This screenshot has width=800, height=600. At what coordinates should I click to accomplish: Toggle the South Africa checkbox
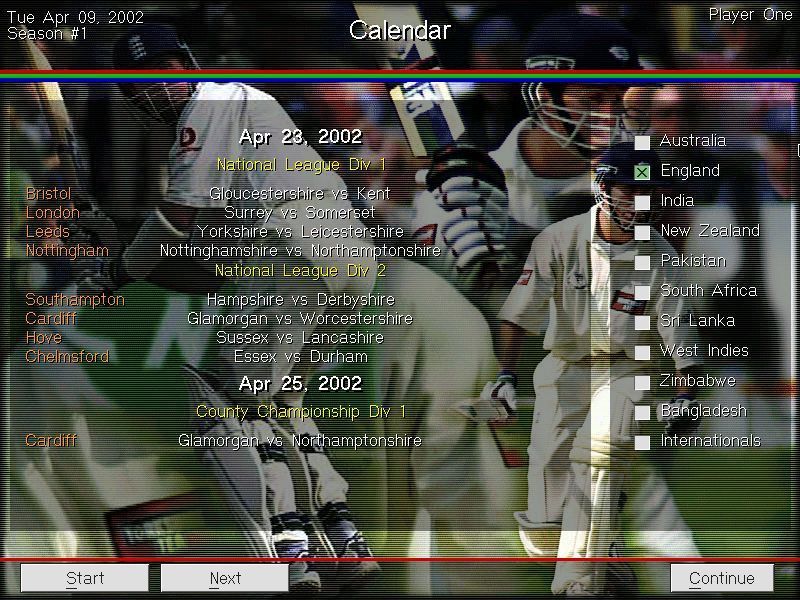point(642,292)
